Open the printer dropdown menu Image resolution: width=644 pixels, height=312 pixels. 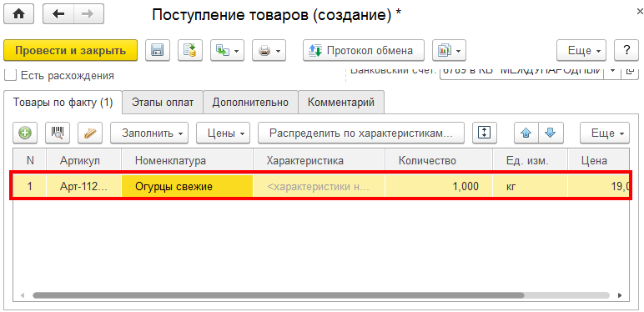coord(269,51)
